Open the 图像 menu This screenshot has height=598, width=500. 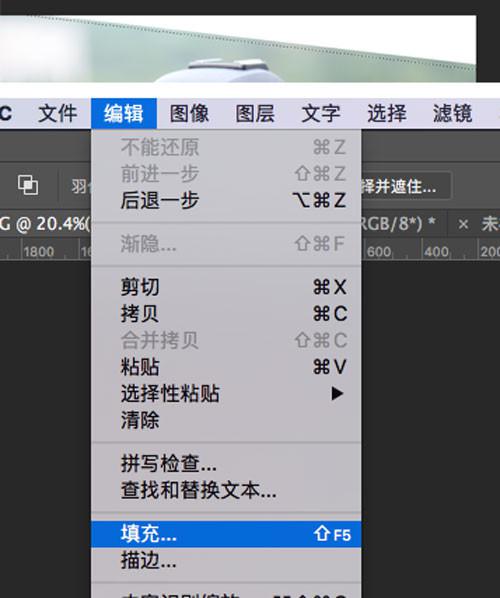pos(189,113)
